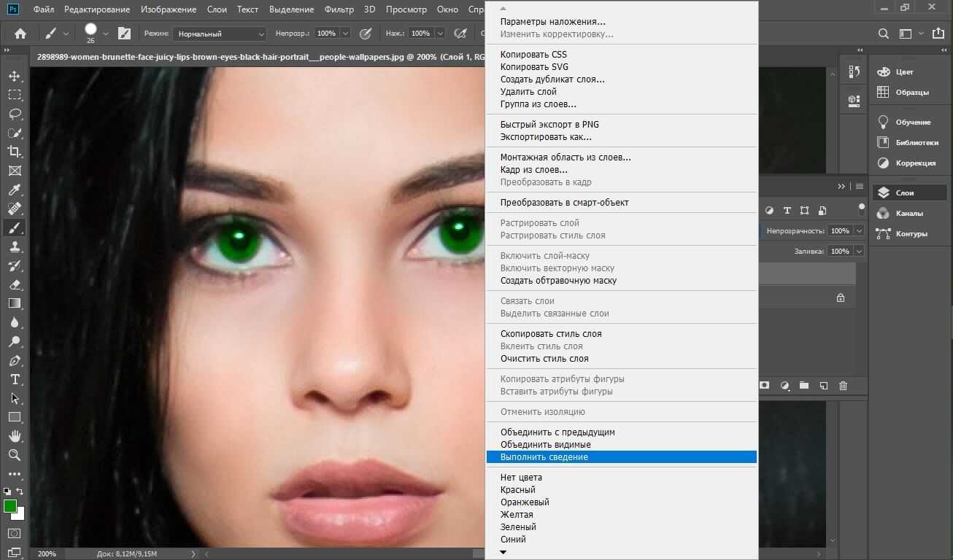
Task: Open the brush preset picker arrow
Action: pyautogui.click(x=106, y=34)
